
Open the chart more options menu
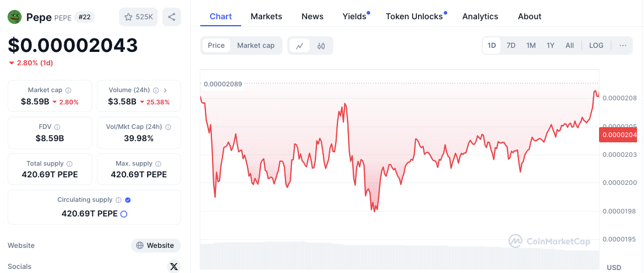pos(623,45)
